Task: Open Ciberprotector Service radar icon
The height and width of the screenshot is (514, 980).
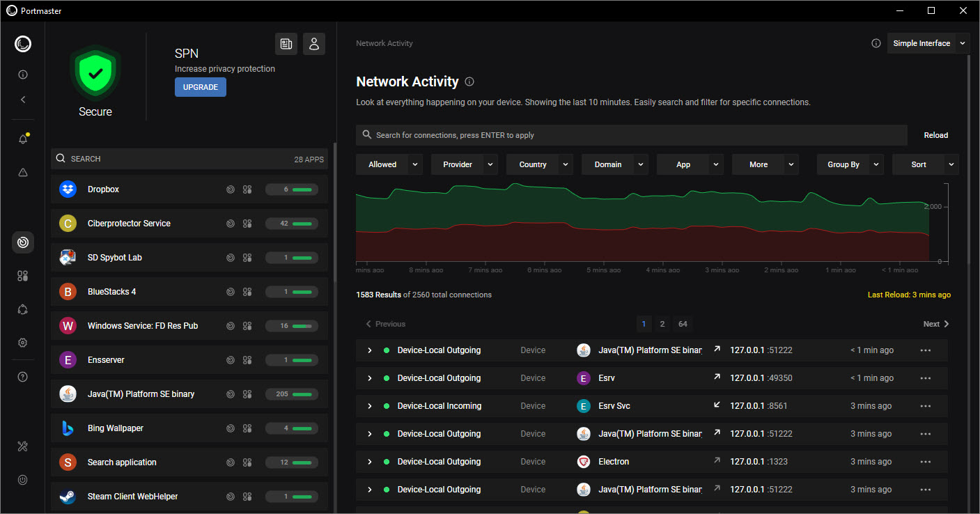Action: click(231, 224)
